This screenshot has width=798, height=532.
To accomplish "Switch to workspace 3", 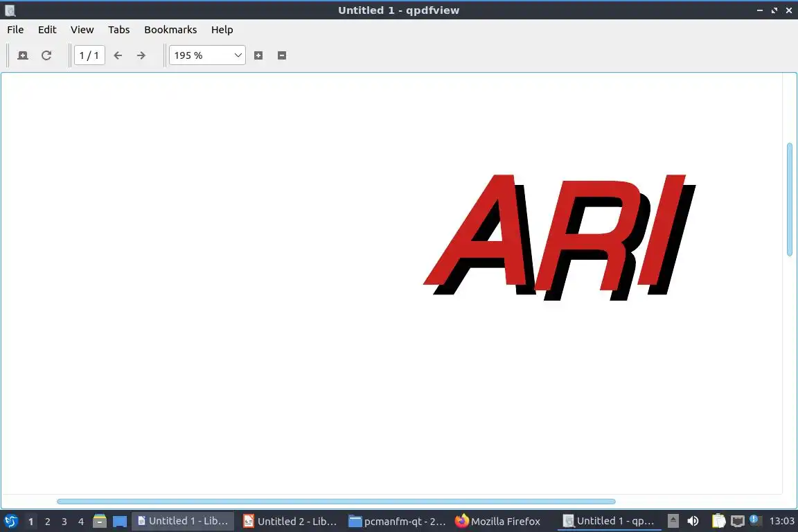I will pos(64,522).
